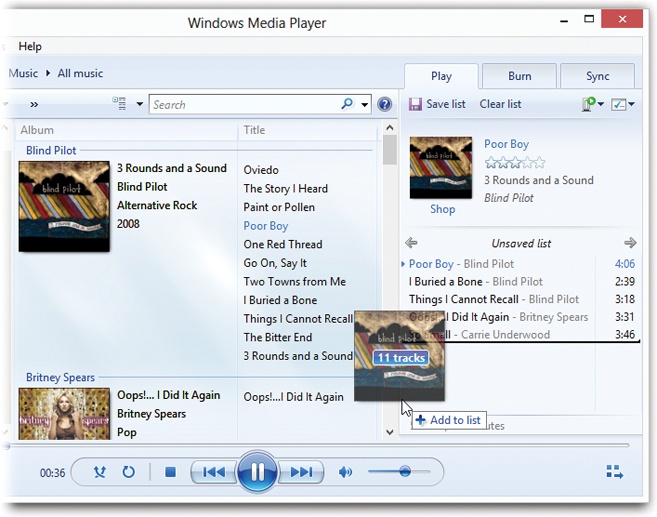Select the song The Story I Heard

[x=285, y=189]
